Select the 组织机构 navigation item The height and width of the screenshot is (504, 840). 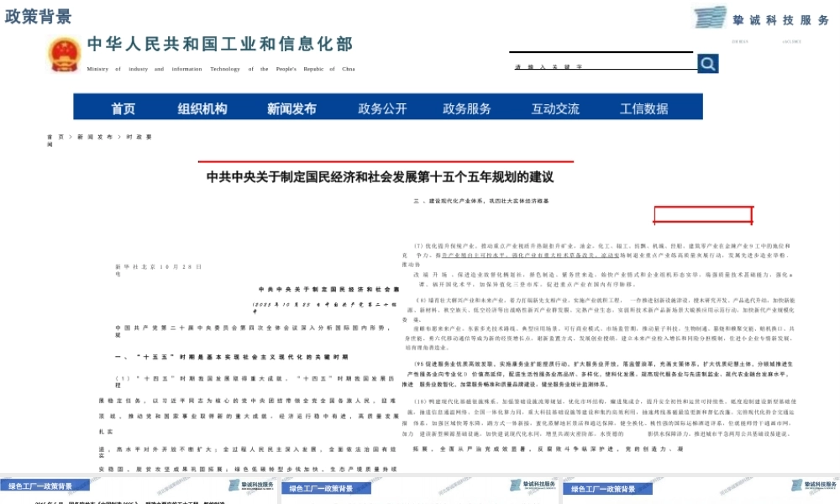(202, 108)
